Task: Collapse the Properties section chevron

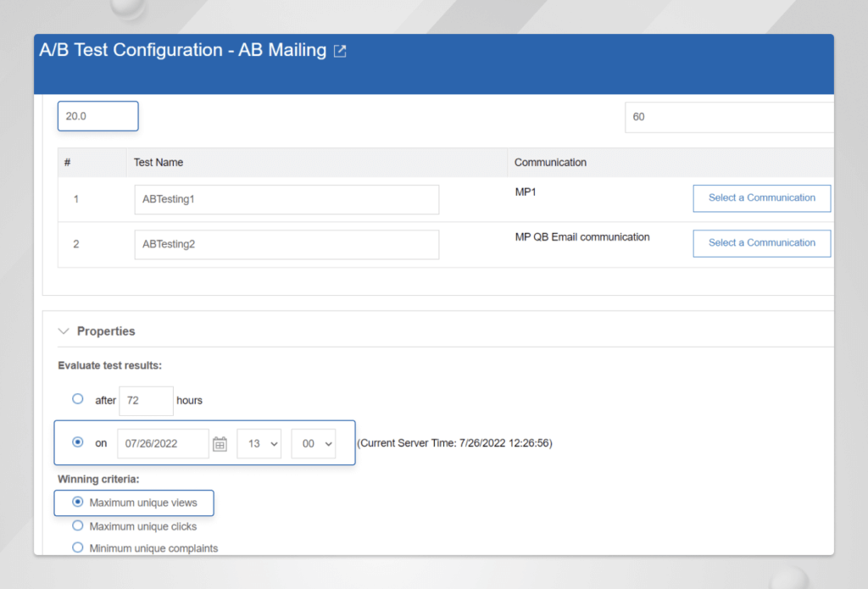Action: click(64, 331)
